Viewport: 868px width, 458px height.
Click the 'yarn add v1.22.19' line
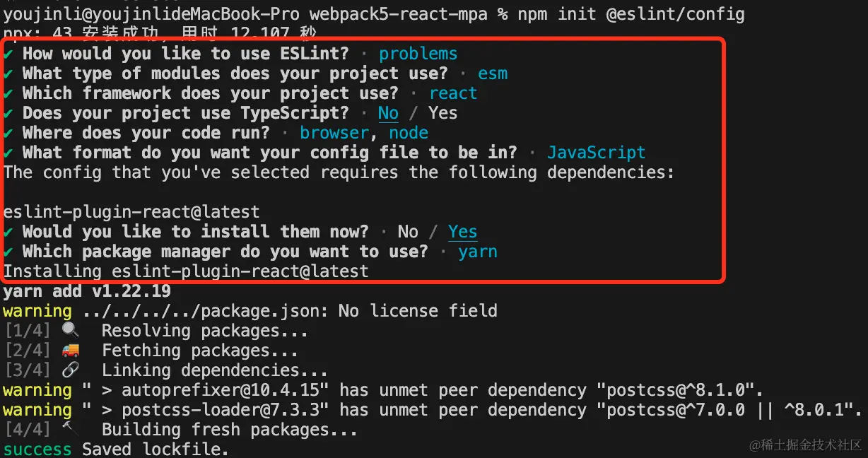87,291
